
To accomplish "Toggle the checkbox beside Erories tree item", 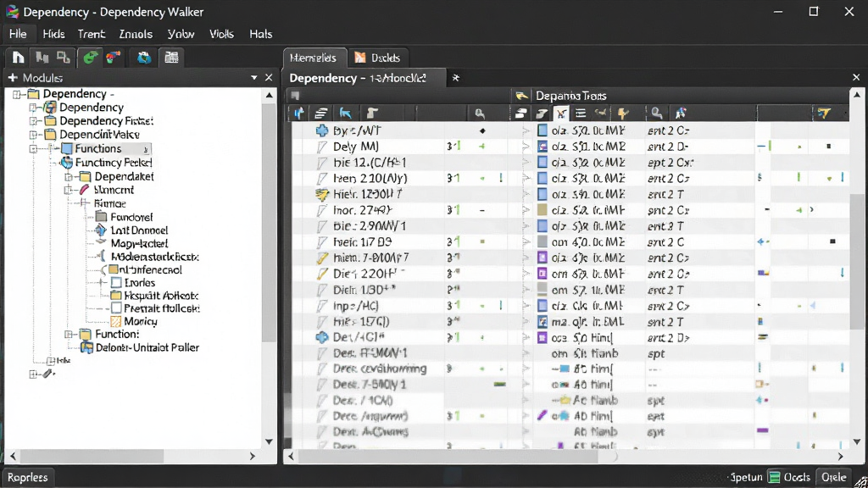I will coord(116,283).
